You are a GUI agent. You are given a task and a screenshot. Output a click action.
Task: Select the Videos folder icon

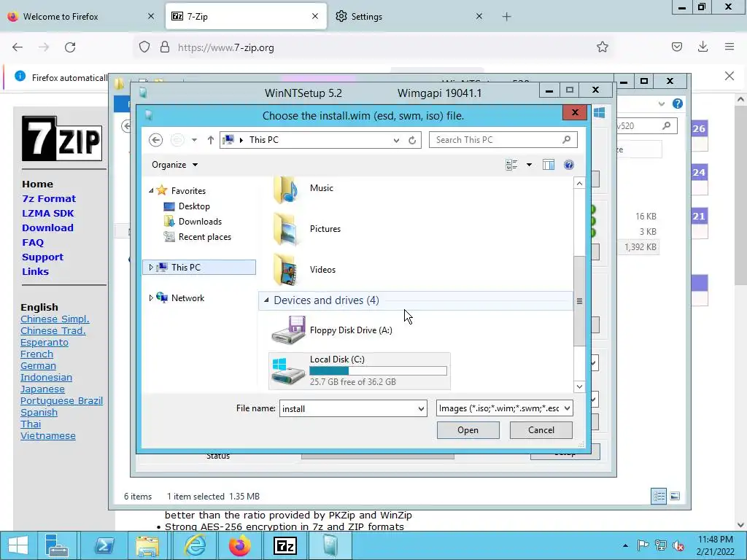286,270
